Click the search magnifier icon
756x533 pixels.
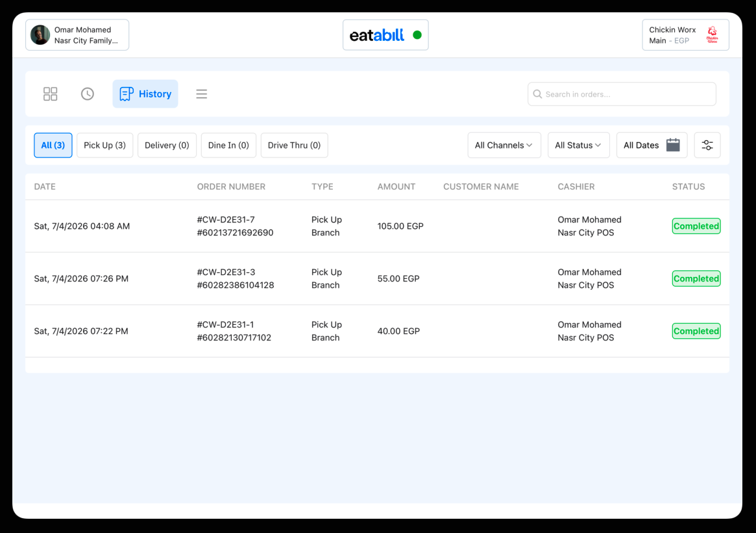pos(537,94)
